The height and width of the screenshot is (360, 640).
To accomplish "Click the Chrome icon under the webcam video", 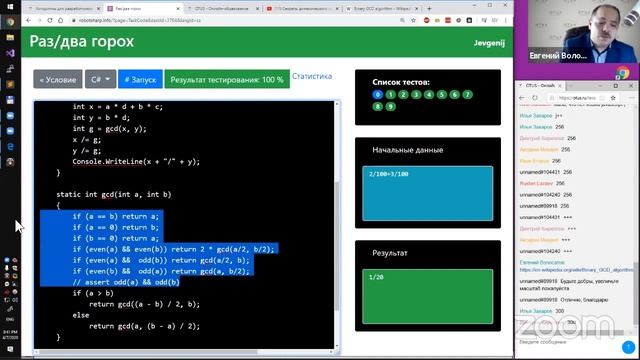I will 623,73.
